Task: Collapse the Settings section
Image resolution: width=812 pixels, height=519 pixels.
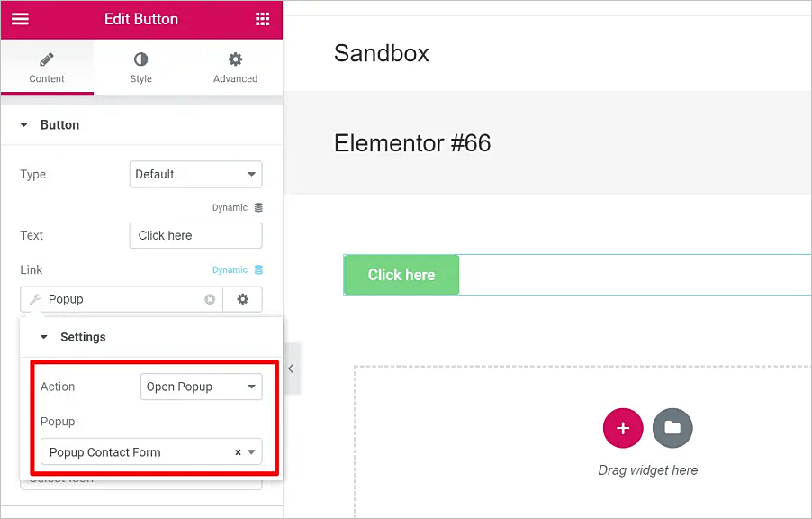Action: (x=44, y=337)
